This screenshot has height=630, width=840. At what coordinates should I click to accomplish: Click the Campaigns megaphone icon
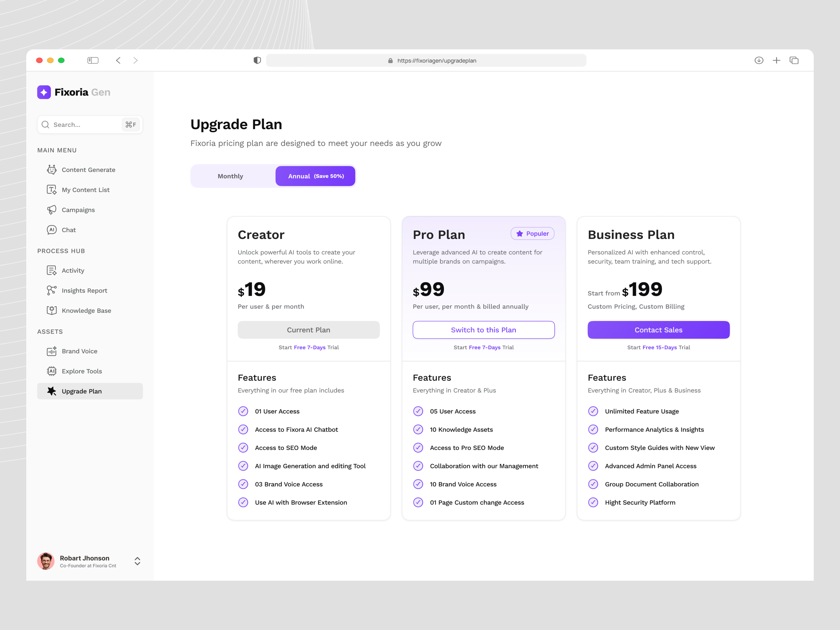coord(52,210)
